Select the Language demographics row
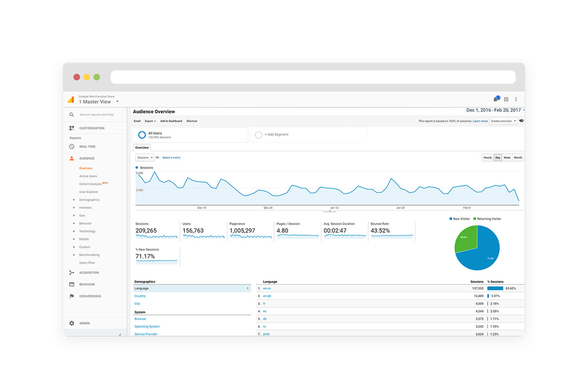 click(x=192, y=288)
